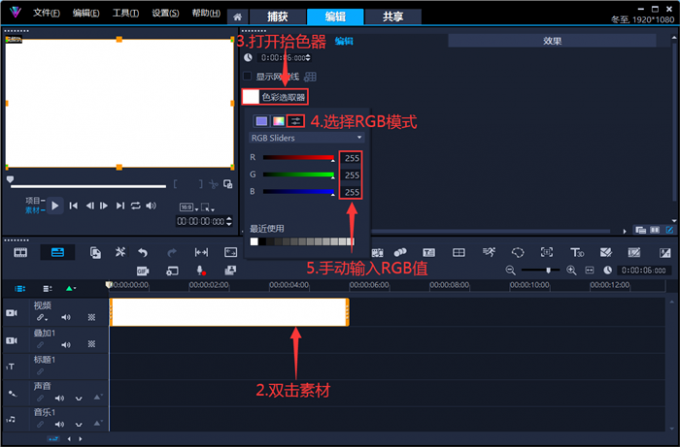The image size is (680, 447).
Task: Open the 设置 menu
Action: click(165, 13)
